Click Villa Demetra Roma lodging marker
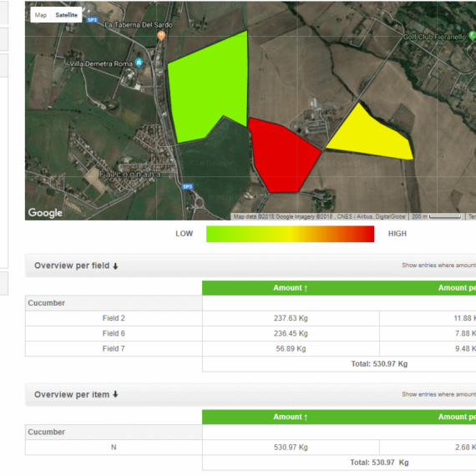The height and width of the screenshot is (476, 476). point(139,63)
